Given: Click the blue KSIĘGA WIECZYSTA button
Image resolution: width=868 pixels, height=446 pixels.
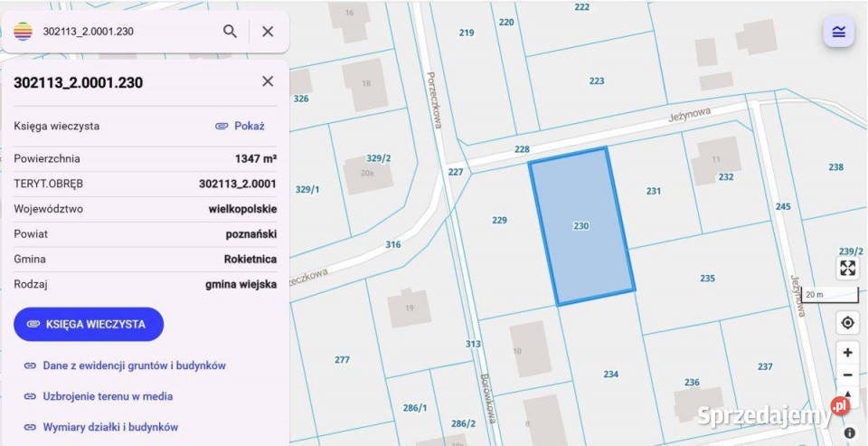Looking at the screenshot, I should click(x=89, y=324).
